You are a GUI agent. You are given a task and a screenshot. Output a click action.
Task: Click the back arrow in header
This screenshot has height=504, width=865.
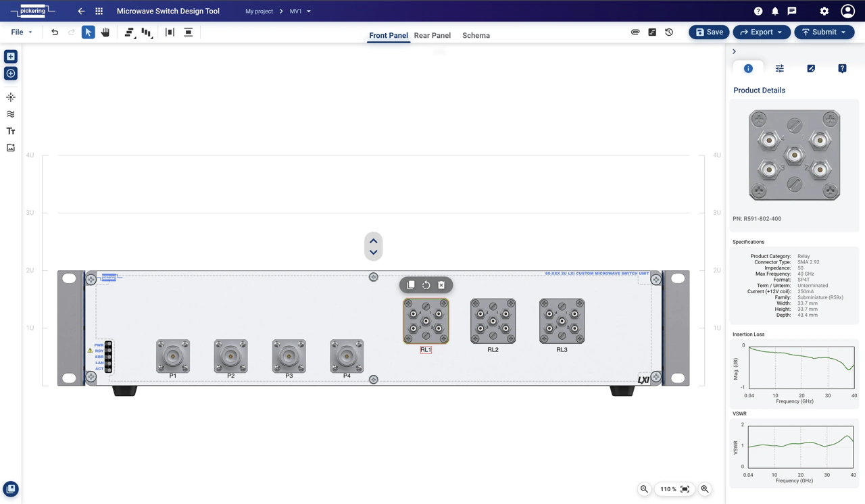click(81, 11)
